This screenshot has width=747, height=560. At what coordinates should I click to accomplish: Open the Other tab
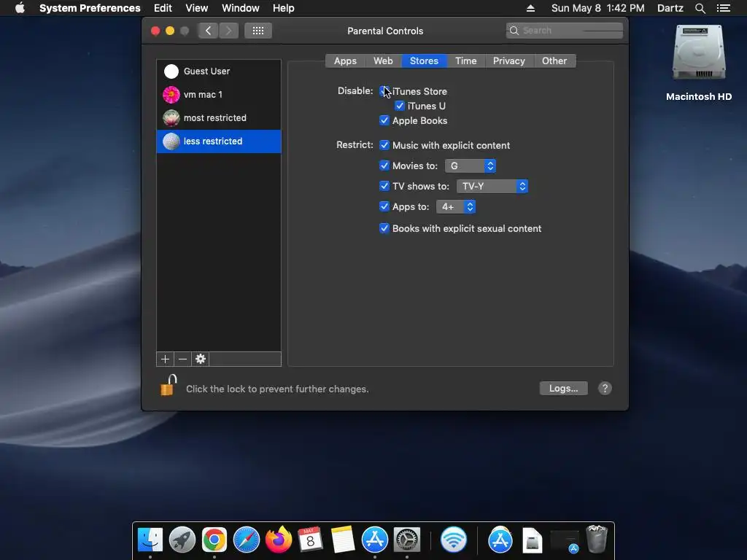coord(554,61)
